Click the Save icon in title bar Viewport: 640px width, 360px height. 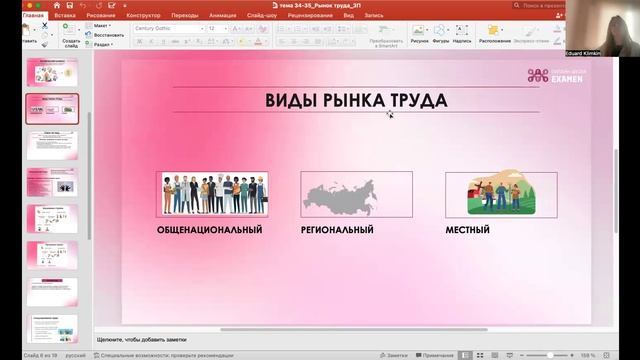[70, 5]
